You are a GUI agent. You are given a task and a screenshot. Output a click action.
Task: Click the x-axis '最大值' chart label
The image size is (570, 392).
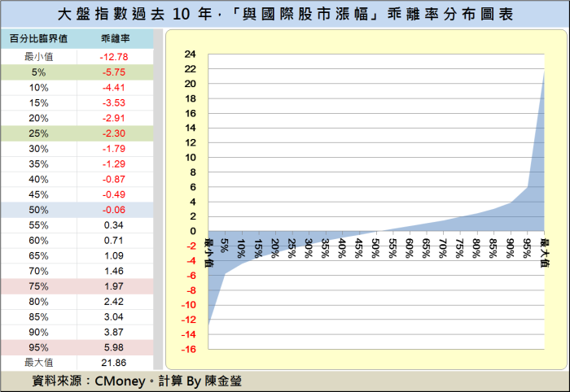point(544,253)
